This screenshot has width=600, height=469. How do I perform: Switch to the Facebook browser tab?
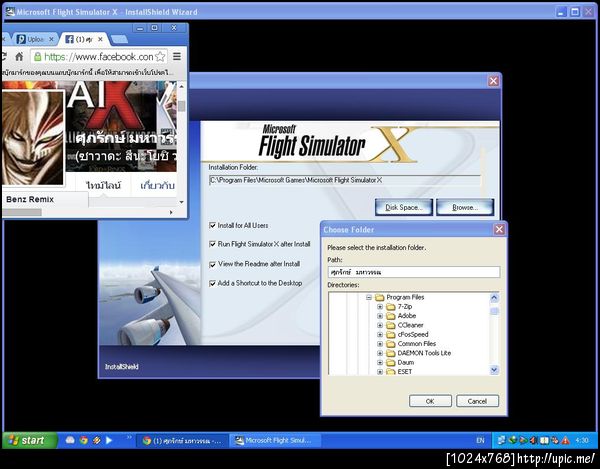(84, 39)
